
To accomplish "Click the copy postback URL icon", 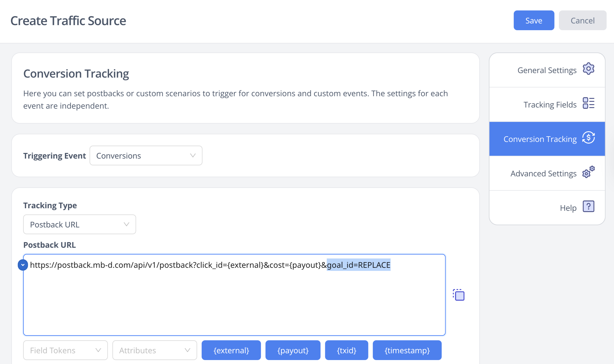I will [459, 295].
